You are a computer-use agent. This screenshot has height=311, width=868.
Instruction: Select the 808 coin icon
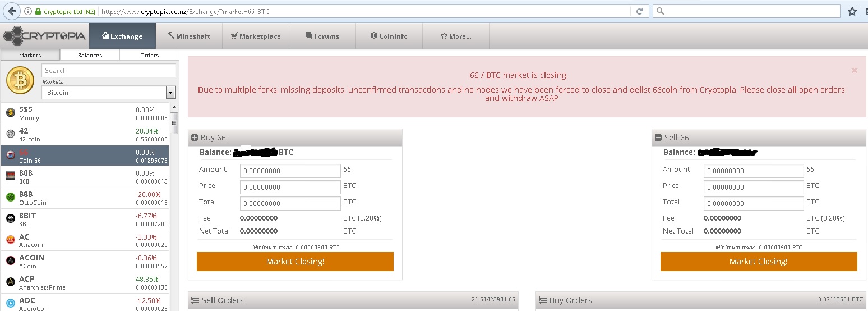coord(10,176)
